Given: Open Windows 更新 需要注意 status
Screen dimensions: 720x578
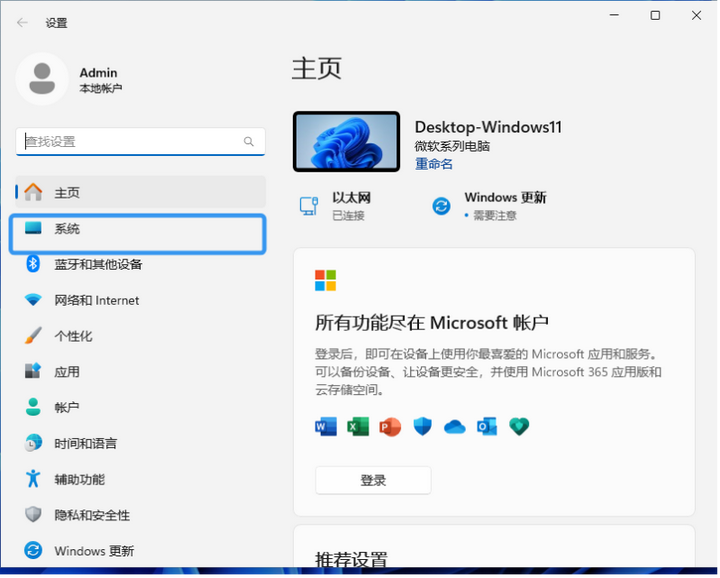Looking at the screenshot, I should pyautogui.click(x=490, y=206).
